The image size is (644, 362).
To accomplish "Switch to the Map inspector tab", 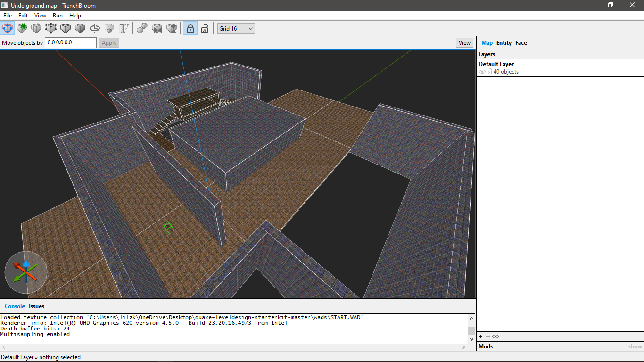I will tap(487, 43).
